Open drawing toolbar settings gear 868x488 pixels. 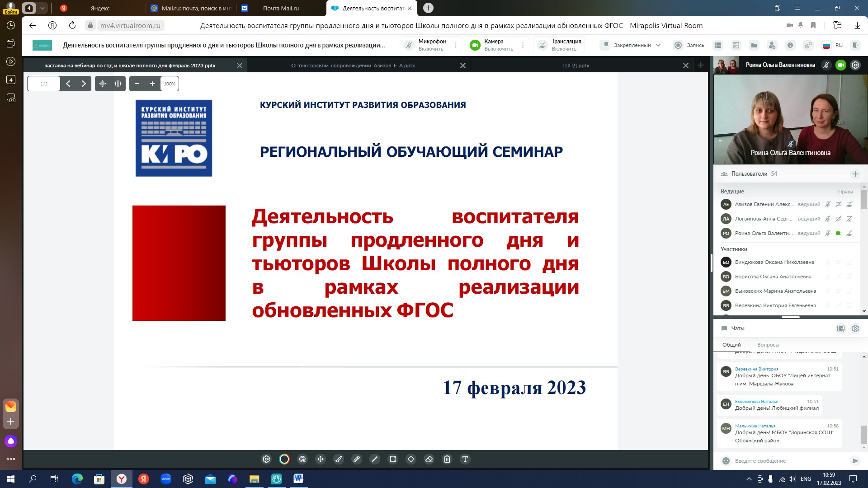point(266,459)
